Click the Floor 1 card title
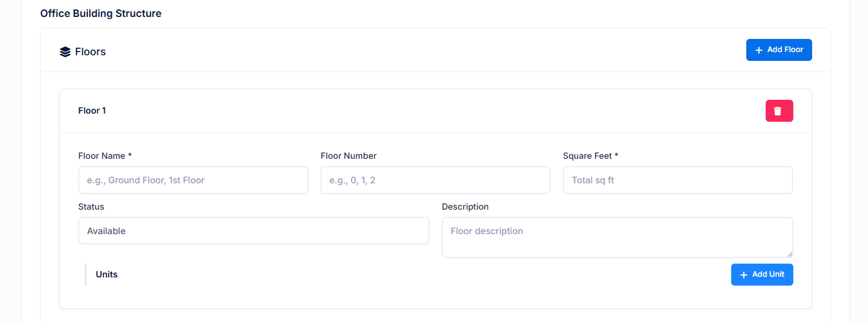The width and height of the screenshot is (868, 322). [x=92, y=110]
